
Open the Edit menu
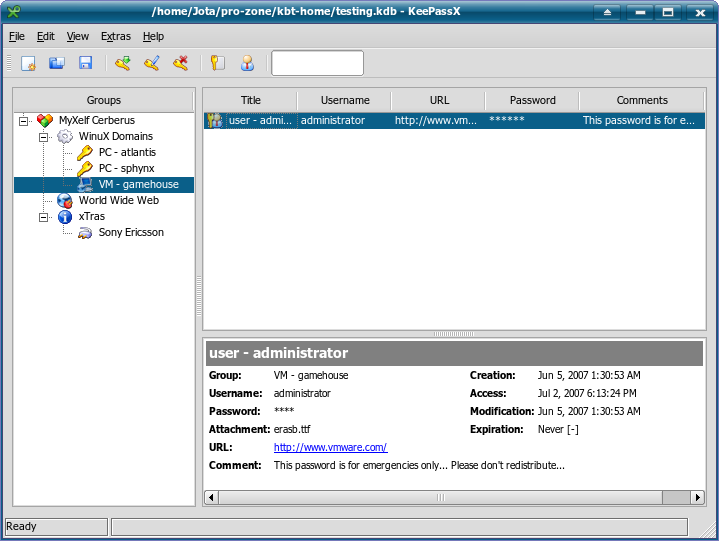45,36
